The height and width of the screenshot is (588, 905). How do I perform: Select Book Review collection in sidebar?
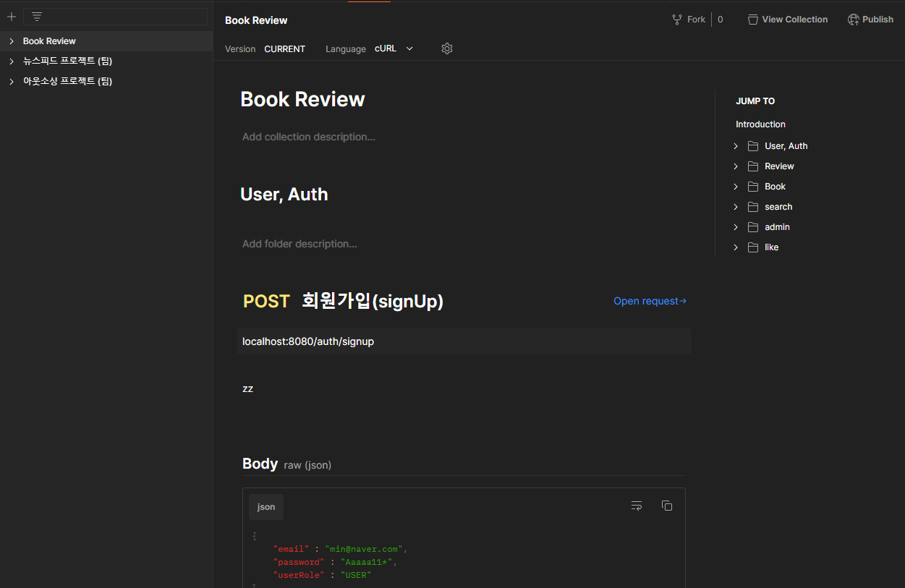click(49, 41)
